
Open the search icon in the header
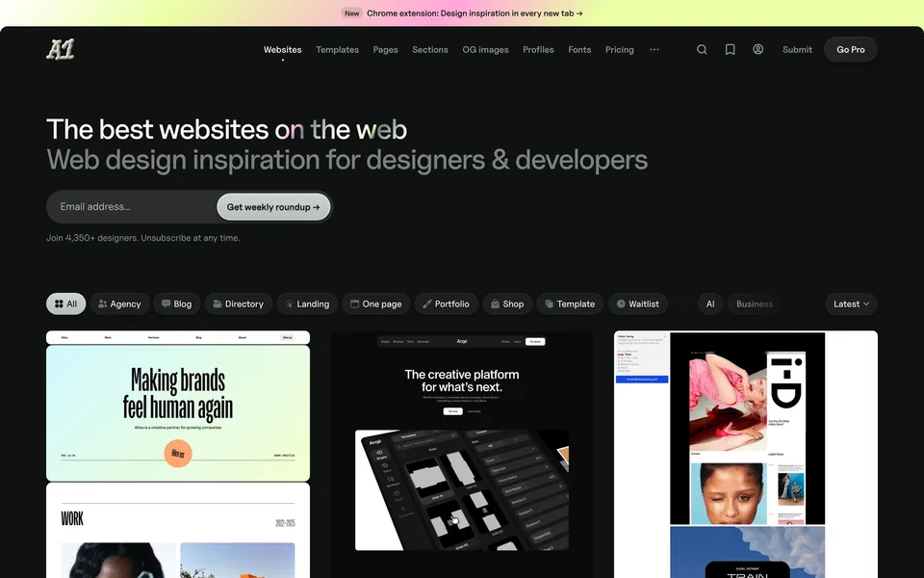point(702,49)
